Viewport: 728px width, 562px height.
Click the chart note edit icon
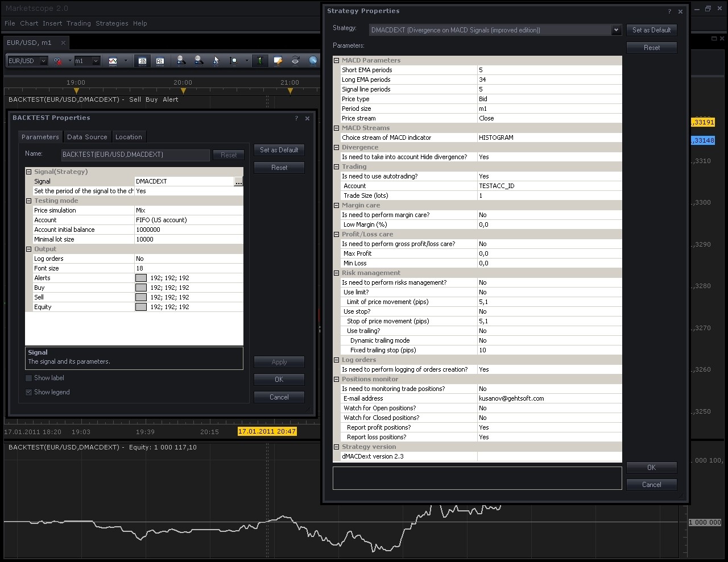pos(278,61)
